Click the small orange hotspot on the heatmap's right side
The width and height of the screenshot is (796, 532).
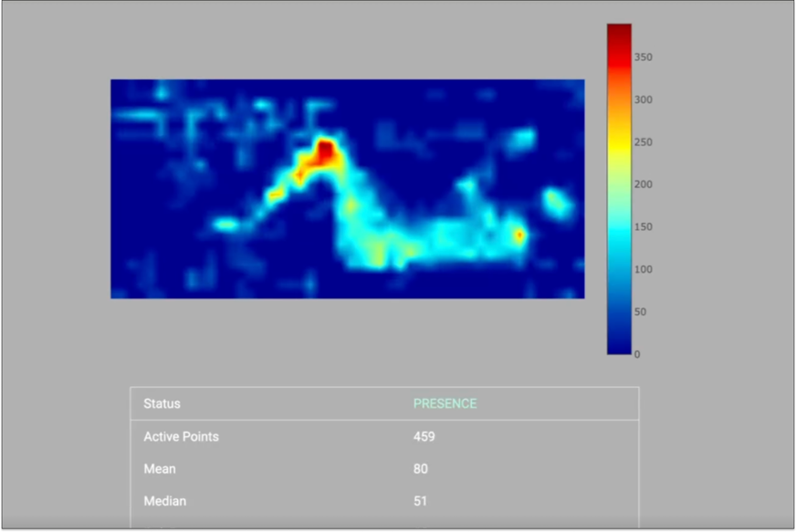click(518, 235)
